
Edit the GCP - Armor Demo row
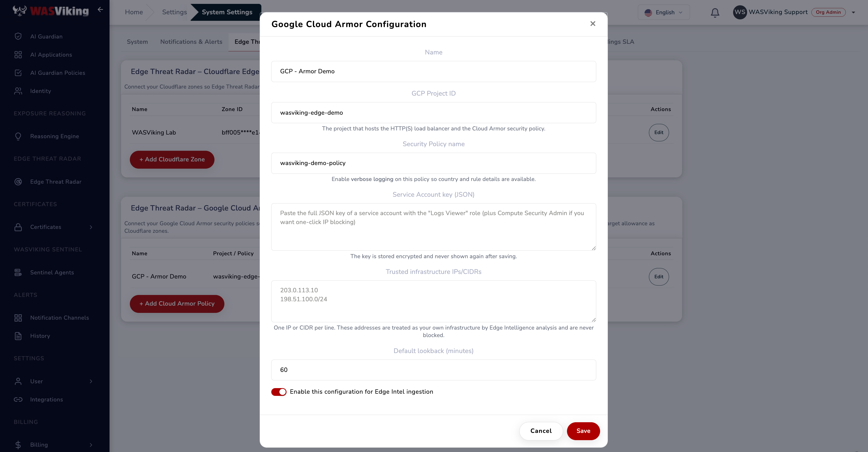pos(658,277)
